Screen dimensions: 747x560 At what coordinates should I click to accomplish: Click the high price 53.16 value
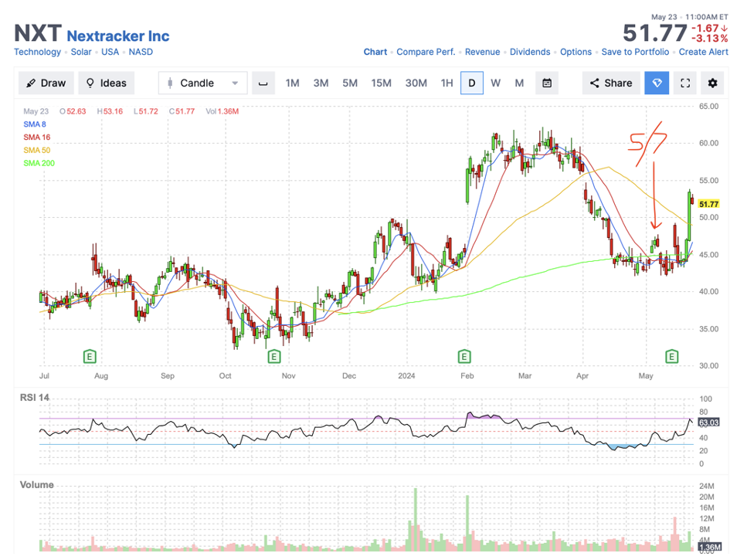pos(113,111)
